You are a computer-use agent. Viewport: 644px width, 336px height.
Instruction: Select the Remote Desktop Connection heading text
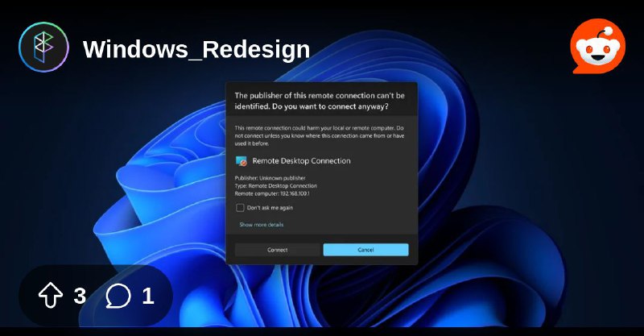pyautogui.click(x=301, y=161)
